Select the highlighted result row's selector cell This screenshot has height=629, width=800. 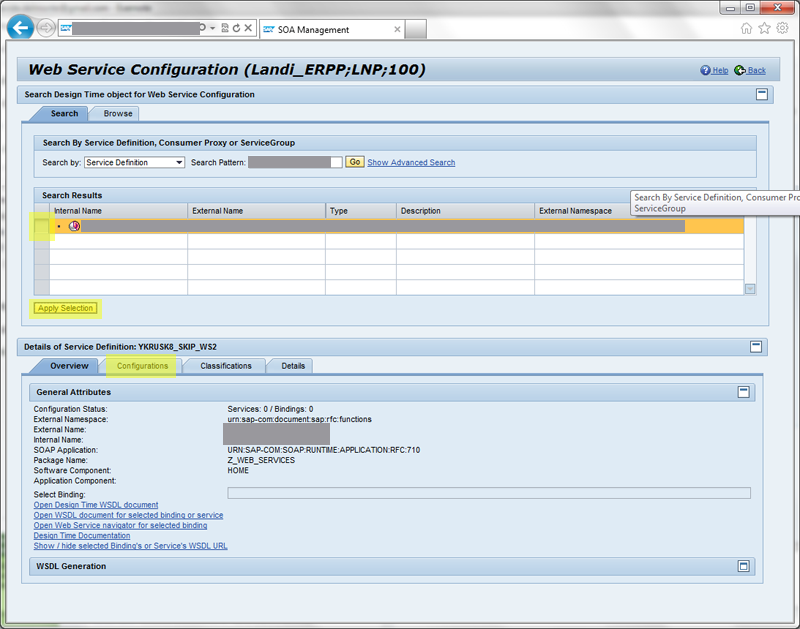pos(42,226)
